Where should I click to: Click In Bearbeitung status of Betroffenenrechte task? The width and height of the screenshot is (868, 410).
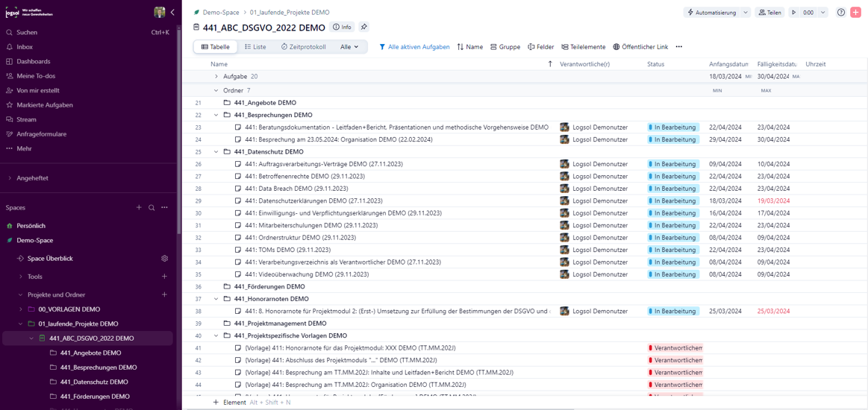click(x=672, y=177)
